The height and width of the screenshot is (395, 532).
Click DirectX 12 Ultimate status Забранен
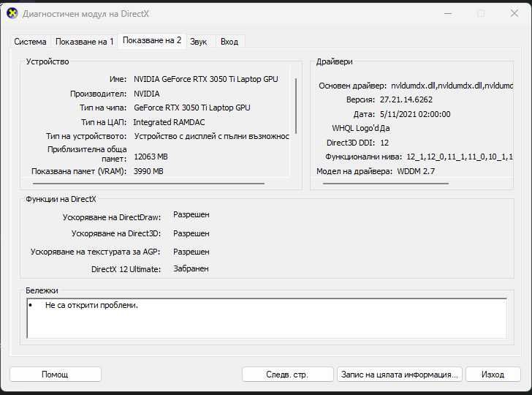[x=191, y=268]
